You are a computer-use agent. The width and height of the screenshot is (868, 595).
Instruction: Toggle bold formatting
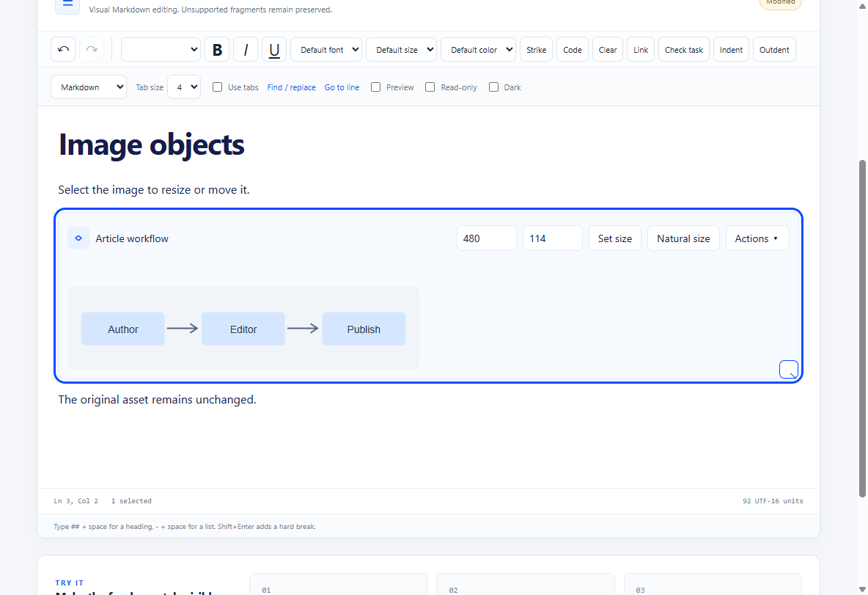click(x=217, y=49)
